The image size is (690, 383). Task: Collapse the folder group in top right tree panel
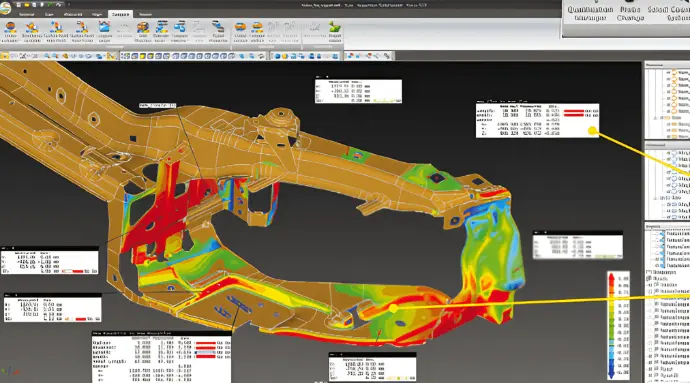(656, 118)
